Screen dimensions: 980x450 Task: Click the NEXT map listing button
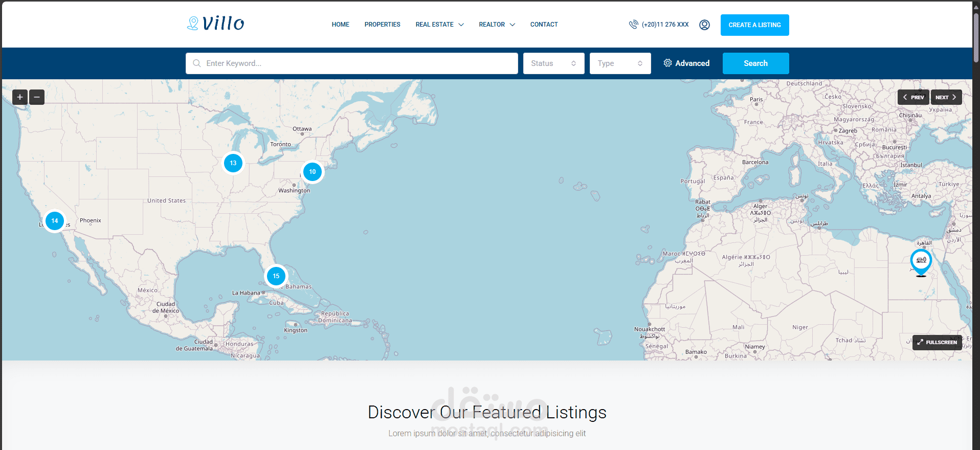click(x=946, y=97)
